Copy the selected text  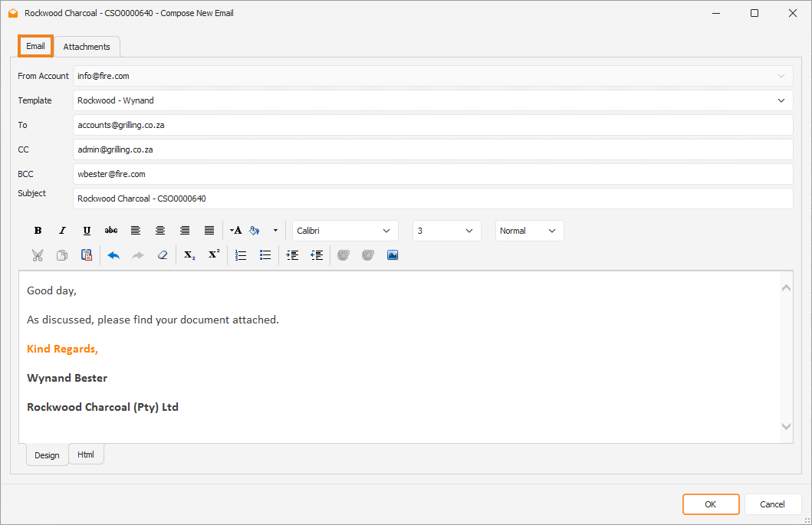[x=62, y=255]
